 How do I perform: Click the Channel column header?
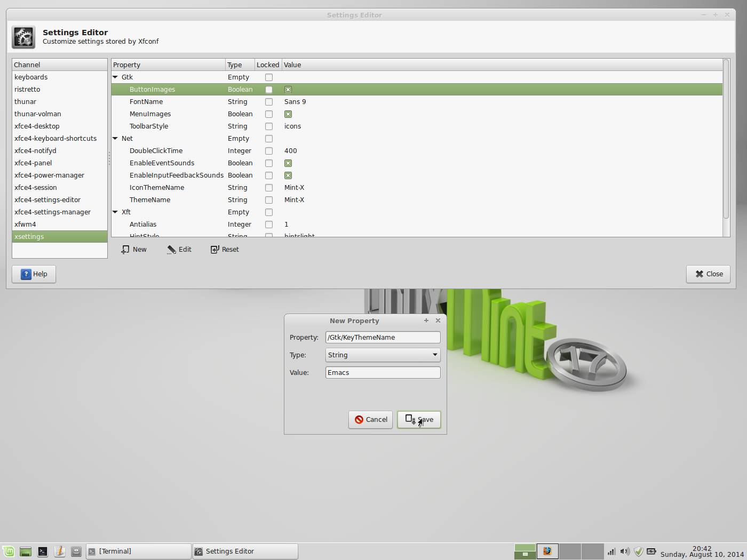[x=60, y=65]
